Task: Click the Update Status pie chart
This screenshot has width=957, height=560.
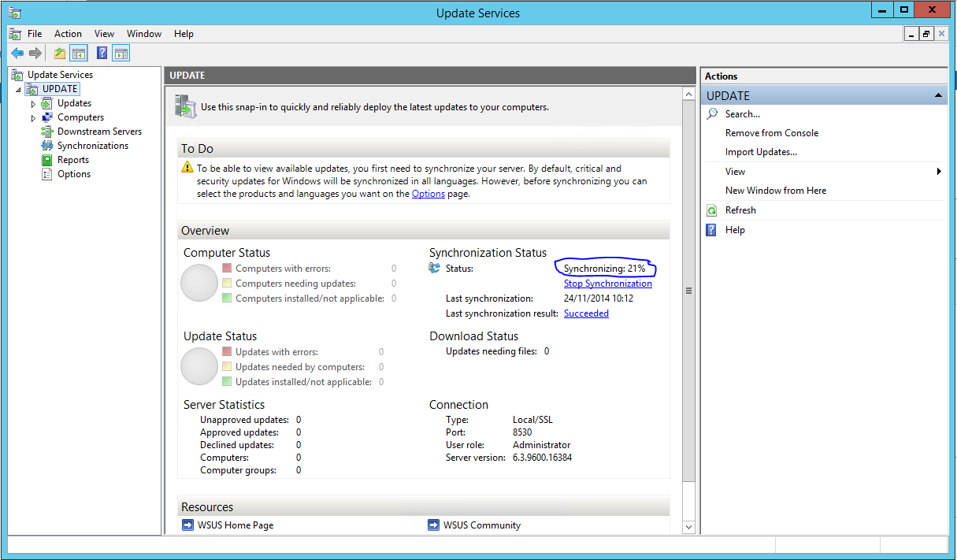Action: point(199,367)
